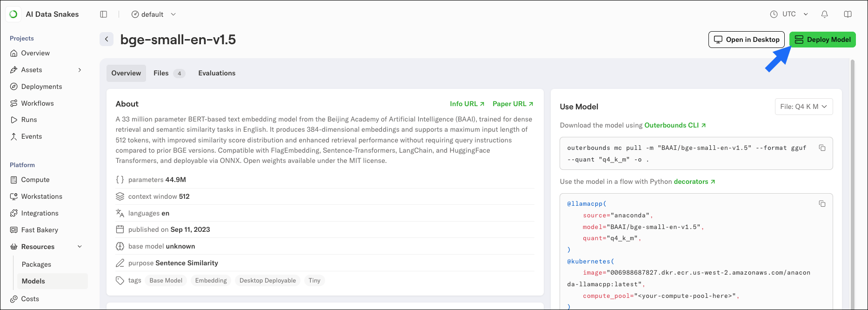Open the Outerbounds CLI link
The width and height of the screenshot is (868, 310).
(x=675, y=125)
